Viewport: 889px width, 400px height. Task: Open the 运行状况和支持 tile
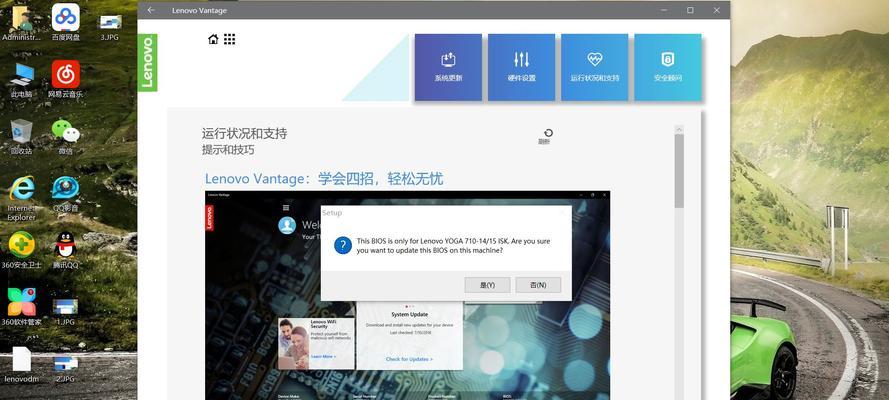click(594, 67)
